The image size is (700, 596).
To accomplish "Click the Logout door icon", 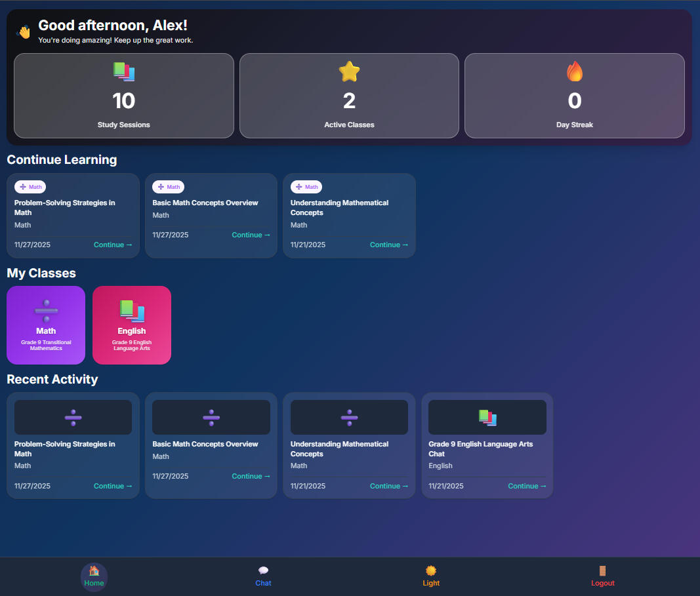I will [602, 571].
